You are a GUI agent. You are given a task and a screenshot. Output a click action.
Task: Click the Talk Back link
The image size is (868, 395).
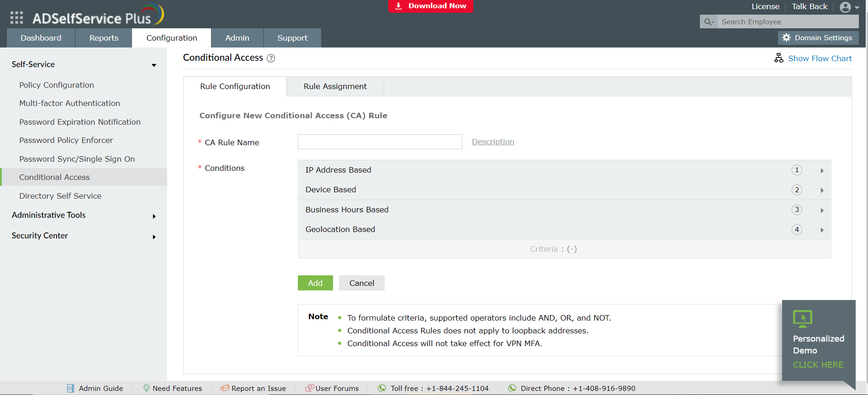(x=810, y=7)
